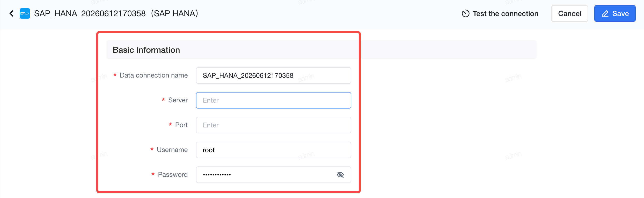Viewport: 644px width, 198px height.
Task: Cancel the data connection editing
Action: pyautogui.click(x=569, y=13)
